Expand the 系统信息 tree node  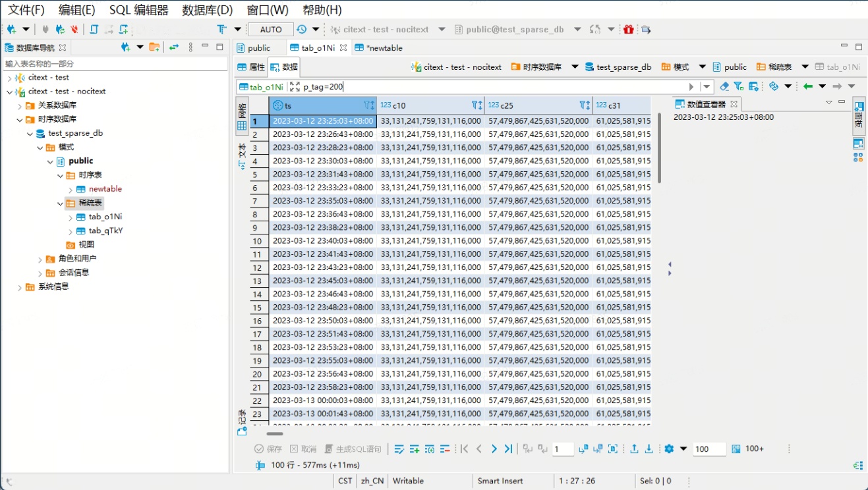pos(20,286)
